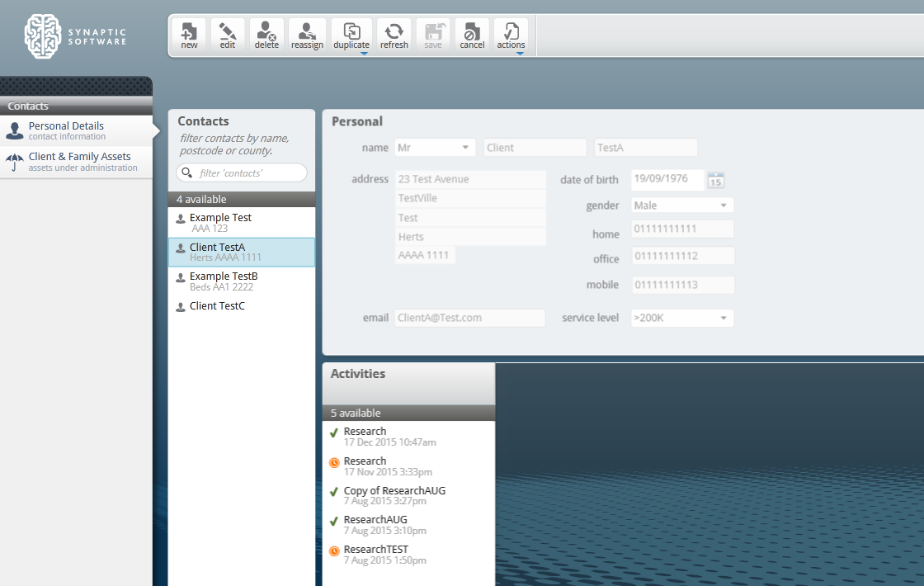Click the '5 available' activities header

click(409, 414)
